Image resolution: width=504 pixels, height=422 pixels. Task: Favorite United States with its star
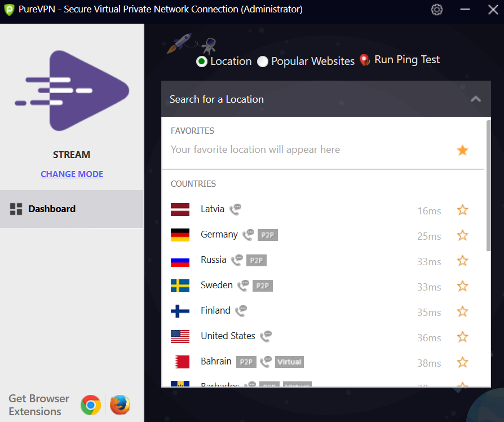click(462, 337)
